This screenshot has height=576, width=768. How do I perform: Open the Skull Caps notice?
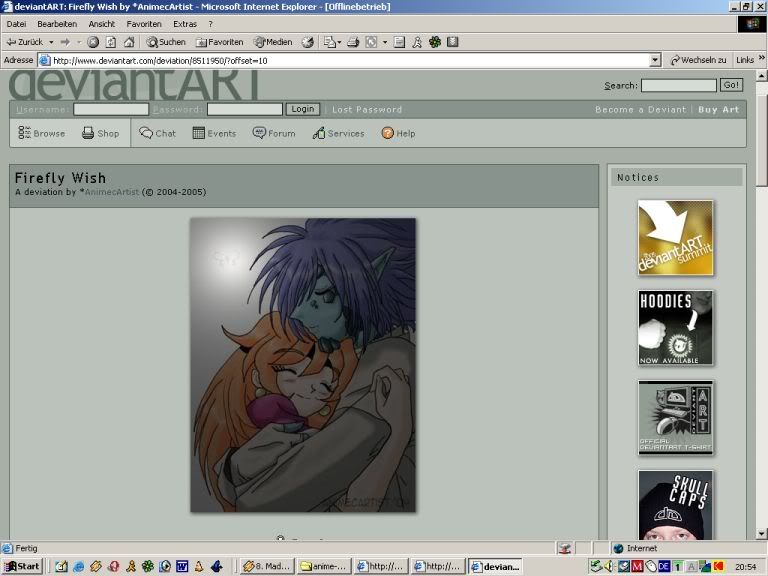(x=675, y=505)
